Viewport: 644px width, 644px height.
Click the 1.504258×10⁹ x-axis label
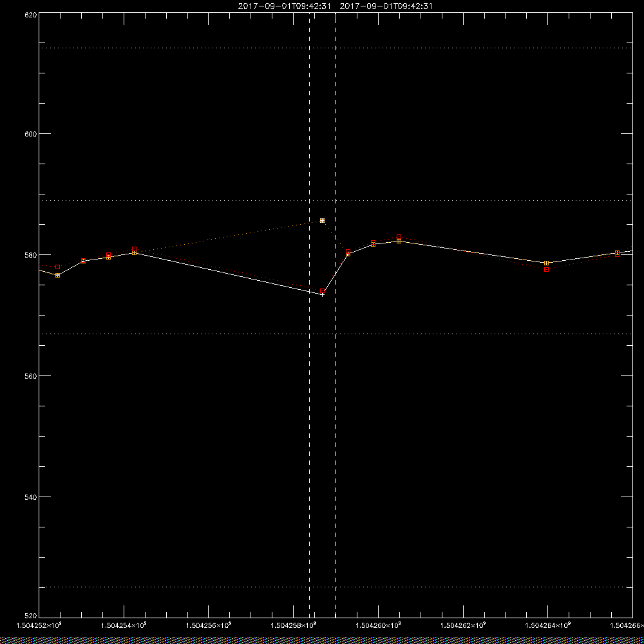coord(294,625)
